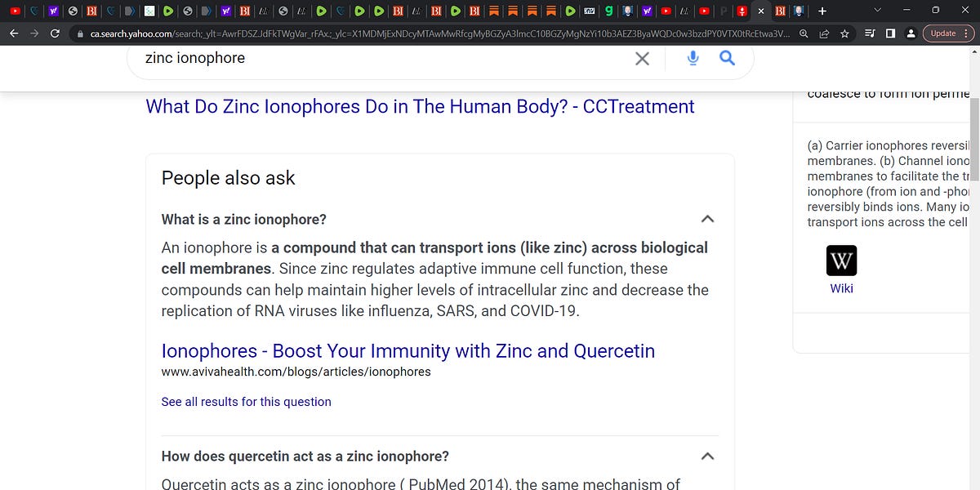Switch to the teal checkered square tab
The width and height of the screenshot is (980, 490).
tap(149, 11)
